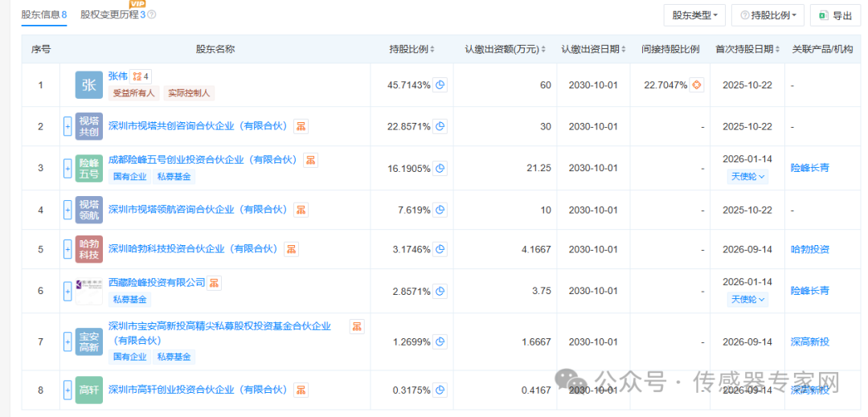Open the 持股比例 dropdown filter
The width and height of the screenshot is (868, 417).
point(768,15)
